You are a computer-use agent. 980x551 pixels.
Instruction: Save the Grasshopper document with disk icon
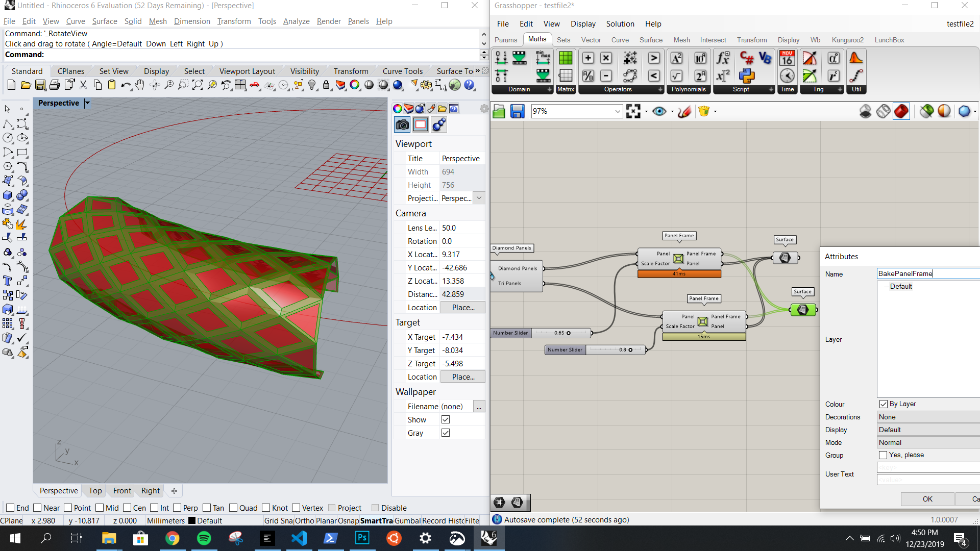pos(517,111)
